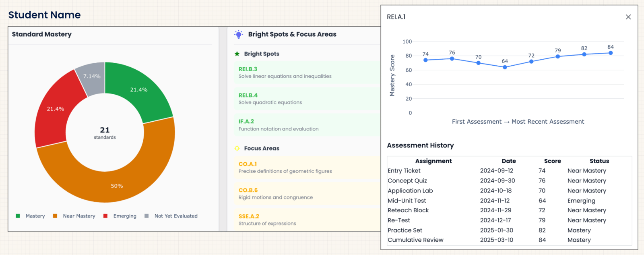Image resolution: width=644 pixels, height=255 pixels.
Task: Select the Mid-Unit Test assignment row
Action: tap(510, 201)
